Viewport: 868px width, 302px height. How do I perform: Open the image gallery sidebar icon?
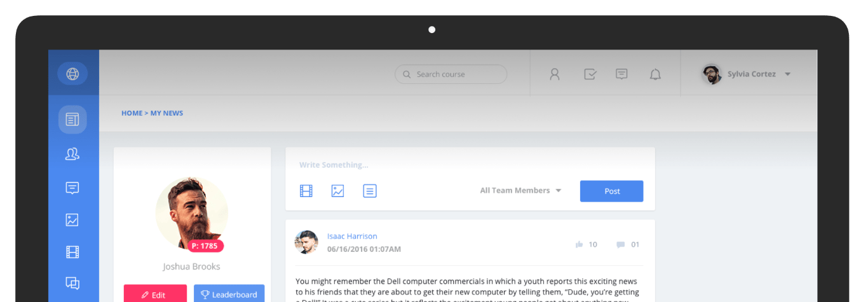(72, 220)
